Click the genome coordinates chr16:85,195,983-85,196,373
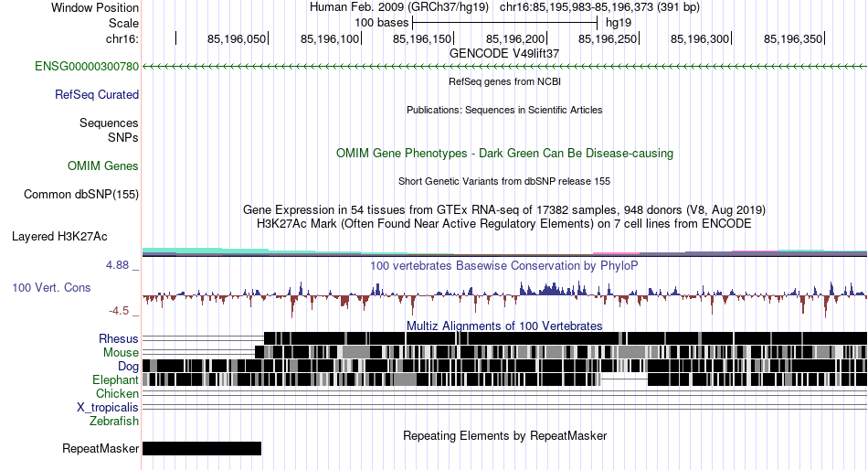 [x=599, y=7]
